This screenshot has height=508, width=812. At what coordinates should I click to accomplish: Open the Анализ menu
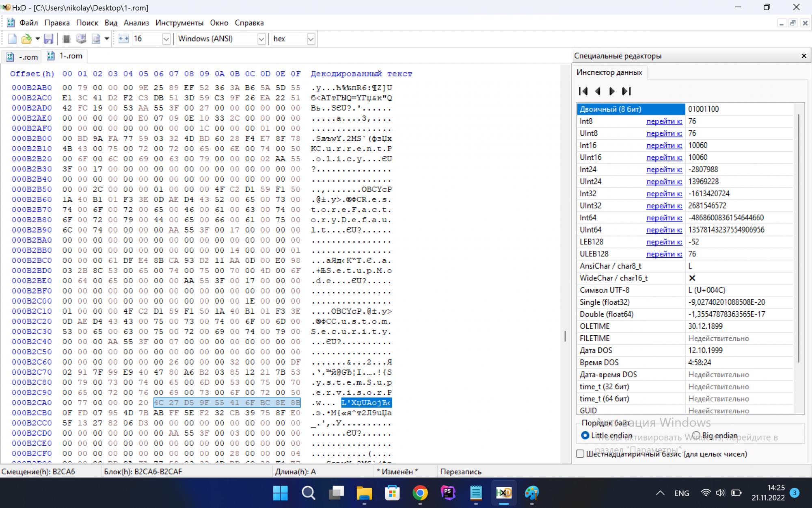click(x=136, y=23)
